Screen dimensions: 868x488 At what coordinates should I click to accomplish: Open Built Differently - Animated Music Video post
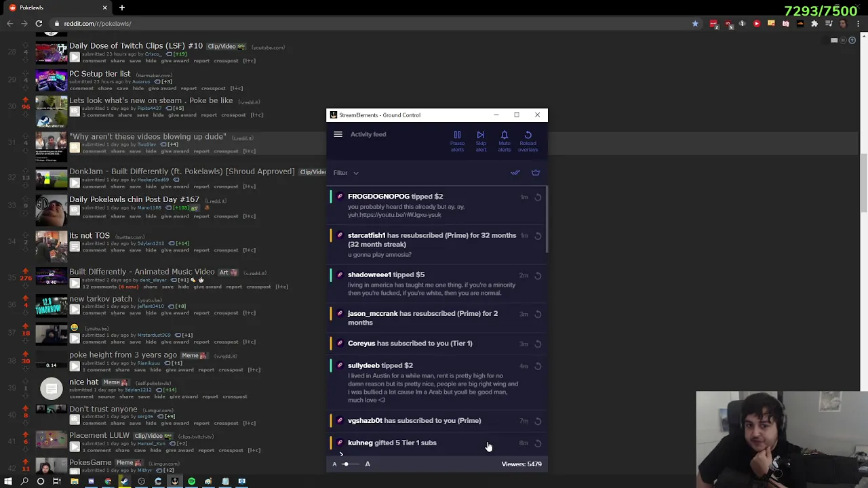point(142,271)
